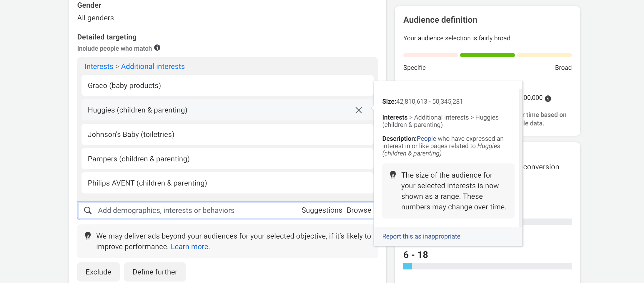This screenshot has height=283, width=644.
Task: Select the Pampers (children & parenting) row
Action: (227, 159)
